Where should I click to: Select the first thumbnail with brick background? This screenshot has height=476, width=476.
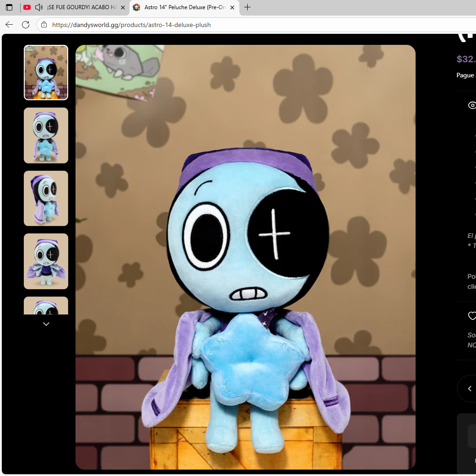tap(46, 73)
